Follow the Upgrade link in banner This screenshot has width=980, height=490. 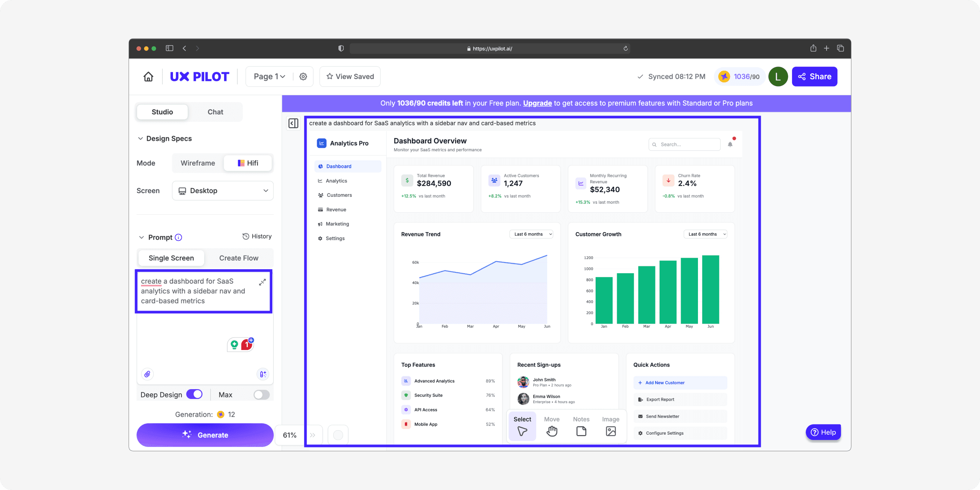pyautogui.click(x=537, y=103)
